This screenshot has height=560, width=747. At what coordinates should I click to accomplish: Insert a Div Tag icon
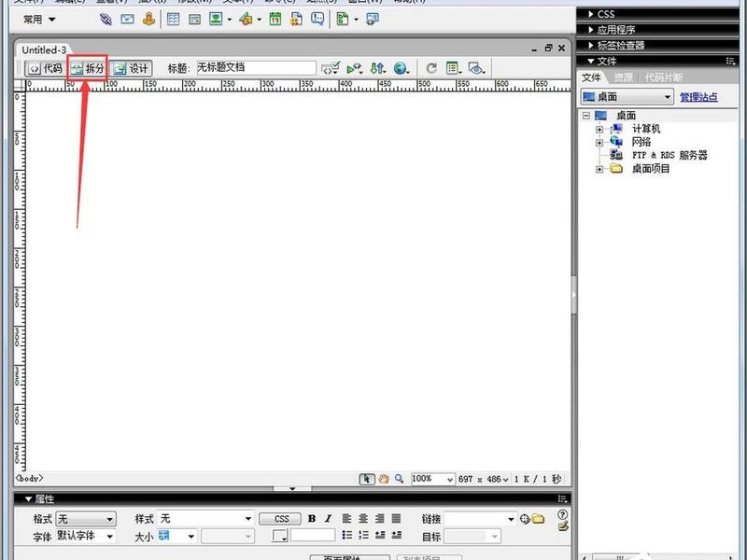click(194, 20)
